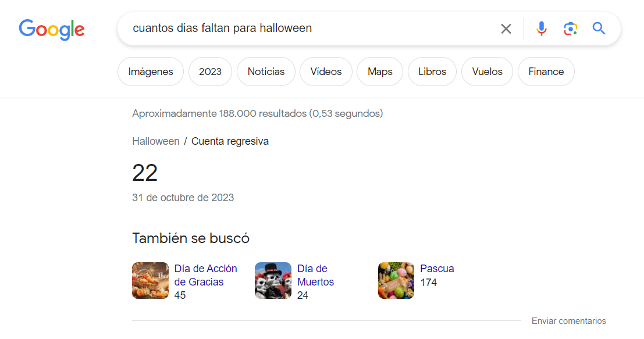Go to the Maps tab

(x=380, y=72)
